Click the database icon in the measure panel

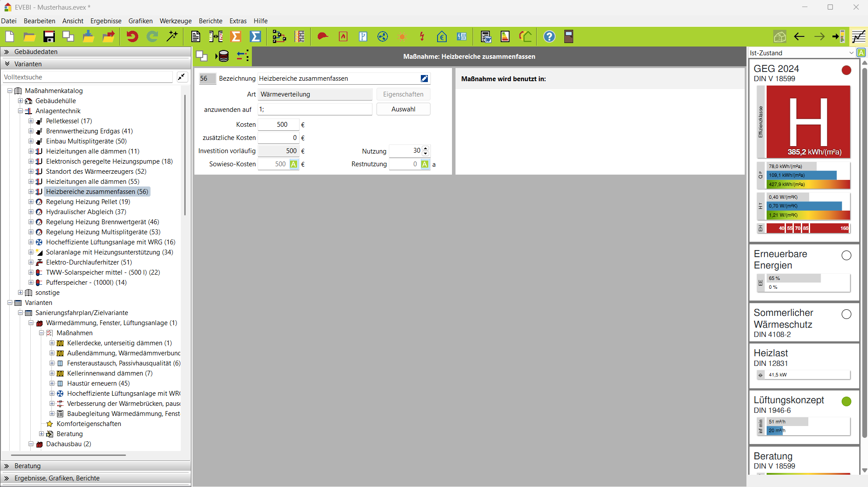coord(223,56)
